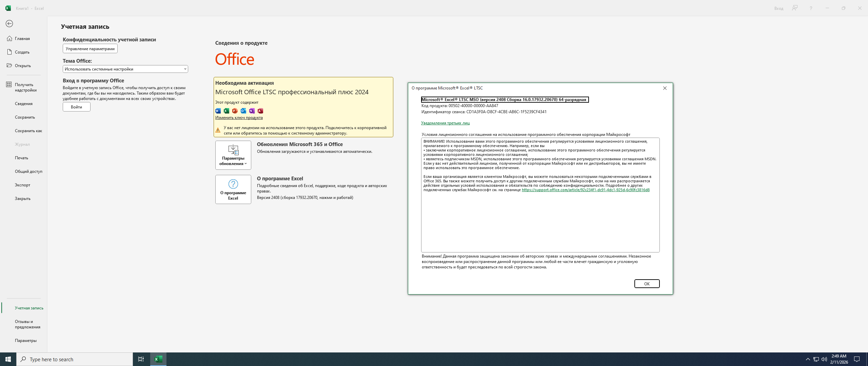Viewport: 868px width, 366px height.
Task: Open third-party notices link
Action: point(445,123)
